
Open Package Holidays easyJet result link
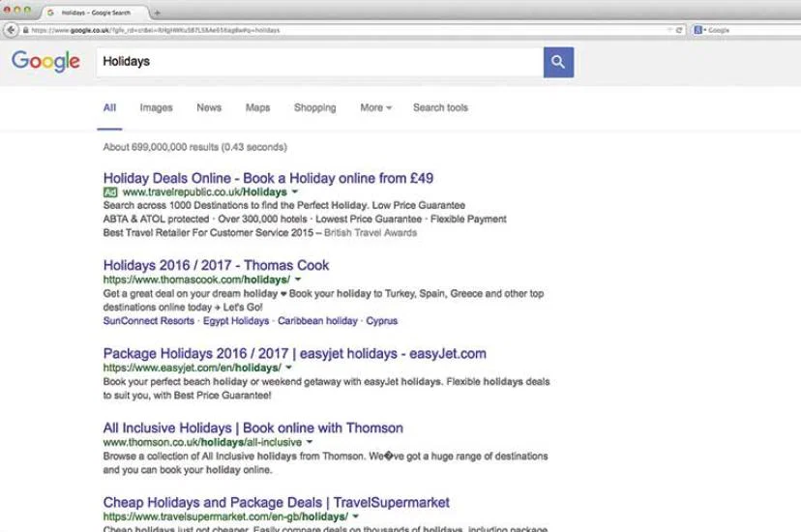[295, 354]
